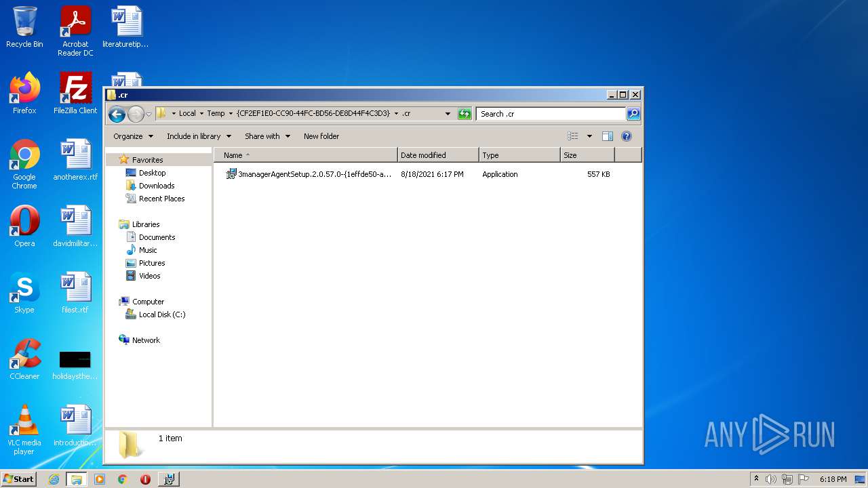Expand the Local breadcrumb dropdown arrow
Image resolution: width=868 pixels, height=488 pixels.
(201, 114)
